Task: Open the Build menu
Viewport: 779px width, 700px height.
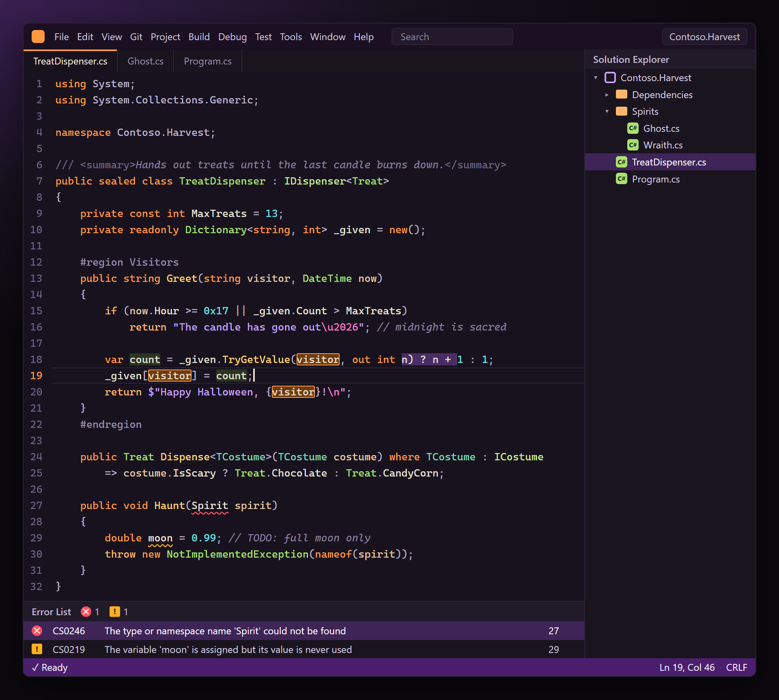Action: coord(199,37)
